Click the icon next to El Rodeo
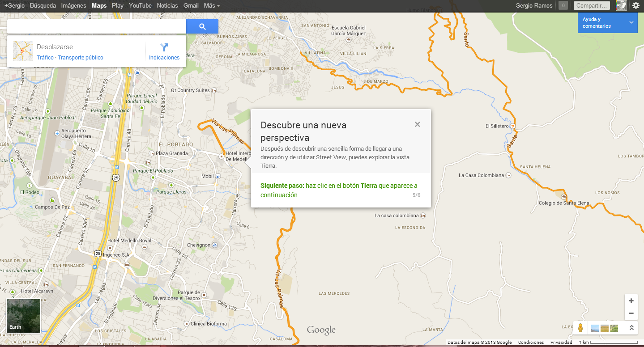The width and height of the screenshot is (644, 347). point(29,185)
